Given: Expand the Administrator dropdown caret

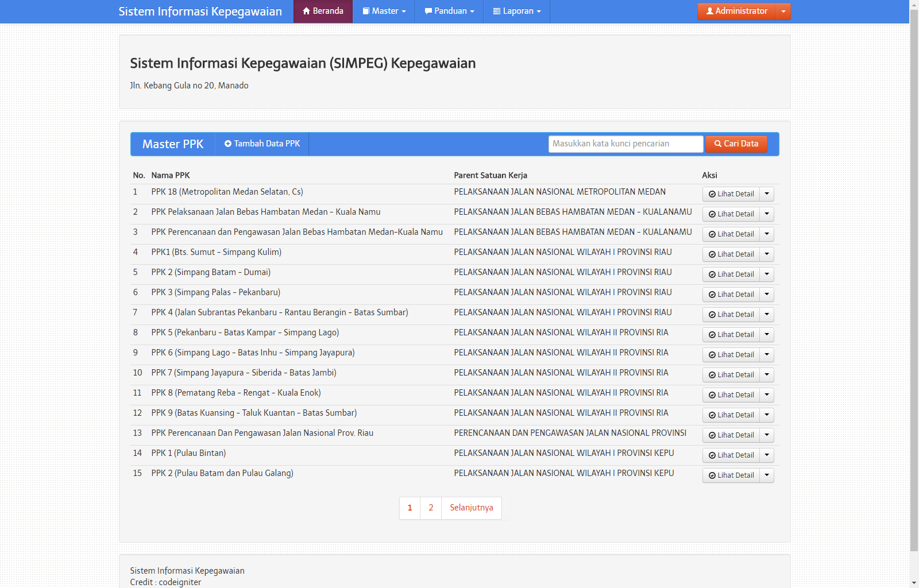Looking at the screenshot, I should click(x=783, y=11).
